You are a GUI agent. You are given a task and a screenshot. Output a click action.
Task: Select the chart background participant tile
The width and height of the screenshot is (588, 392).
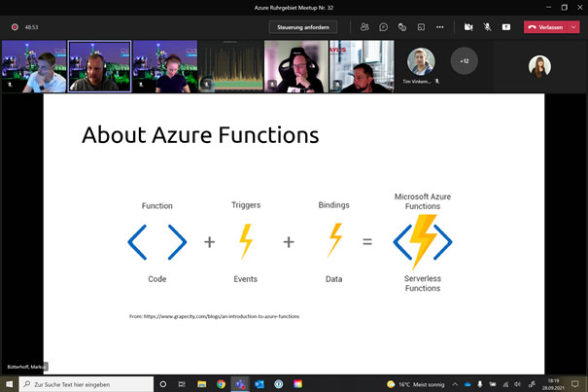click(x=231, y=66)
